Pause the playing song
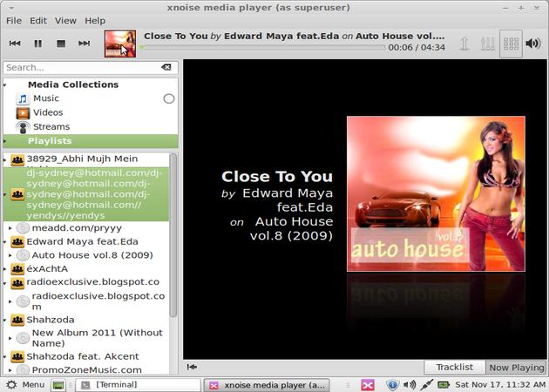This screenshot has height=392, width=549. pyautogui.click(x=37, y=44)
